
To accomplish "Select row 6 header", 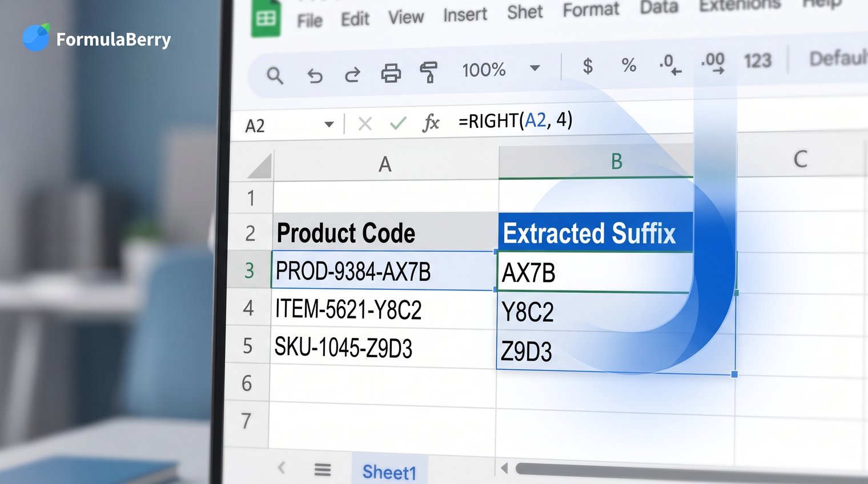I will (247, 383).
